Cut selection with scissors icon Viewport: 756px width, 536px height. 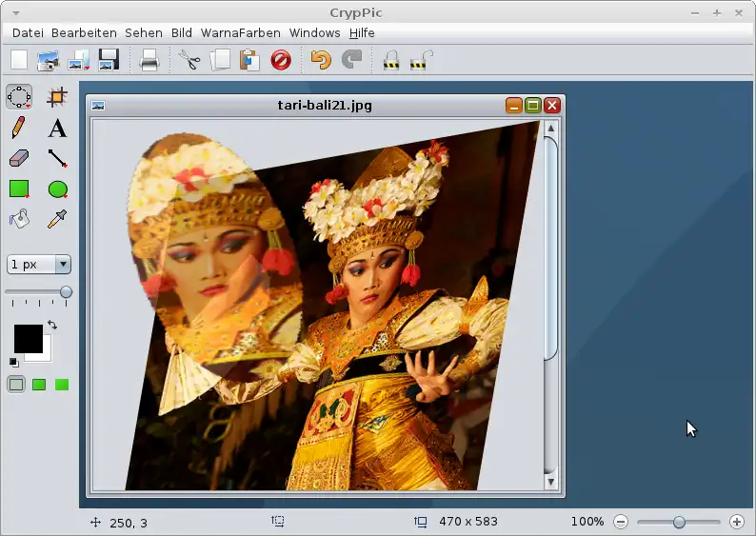189,60
